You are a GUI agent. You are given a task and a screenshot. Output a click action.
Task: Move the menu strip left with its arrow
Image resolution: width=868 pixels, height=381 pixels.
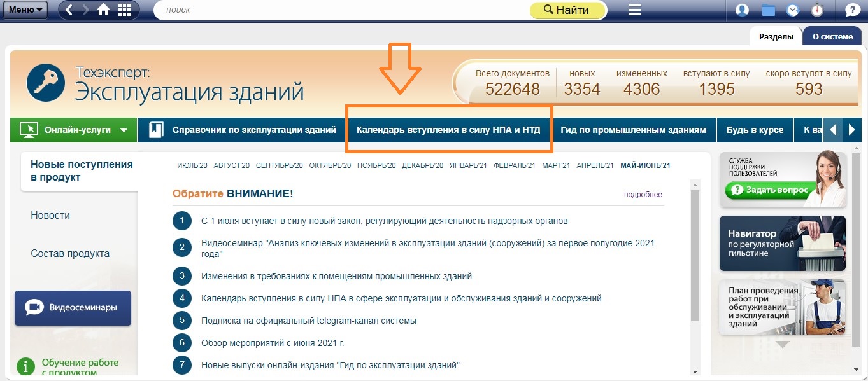[832, 130]
